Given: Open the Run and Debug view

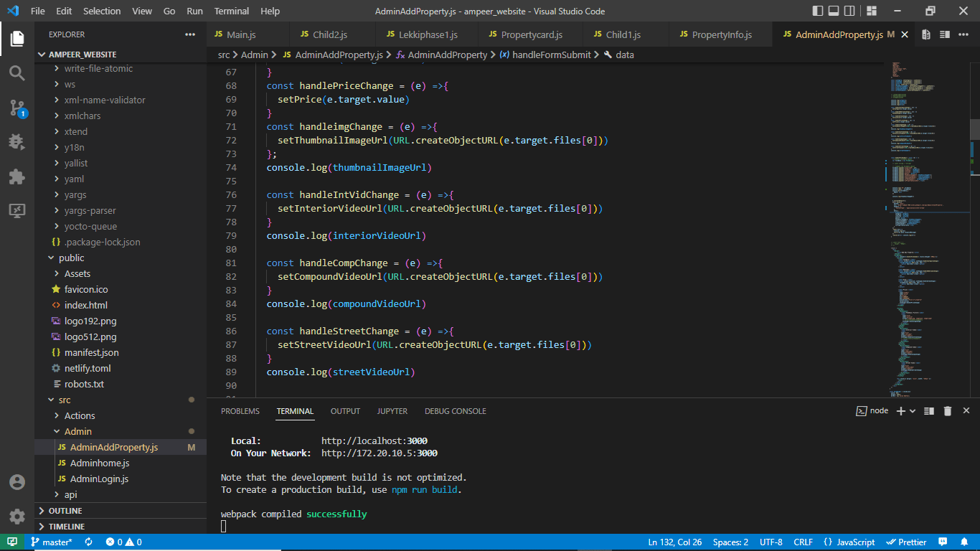Looking at the screenshot, I should click(x=16, y=142).
